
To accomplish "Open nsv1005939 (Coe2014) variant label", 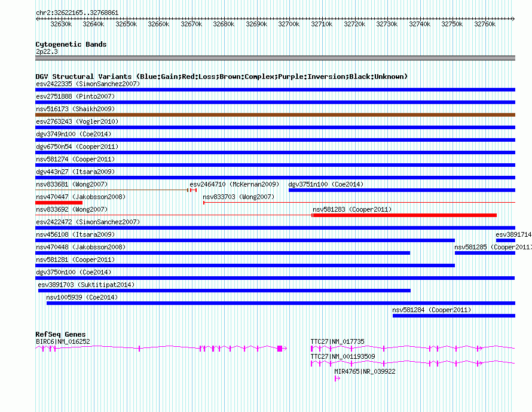I will pos(82,297).
